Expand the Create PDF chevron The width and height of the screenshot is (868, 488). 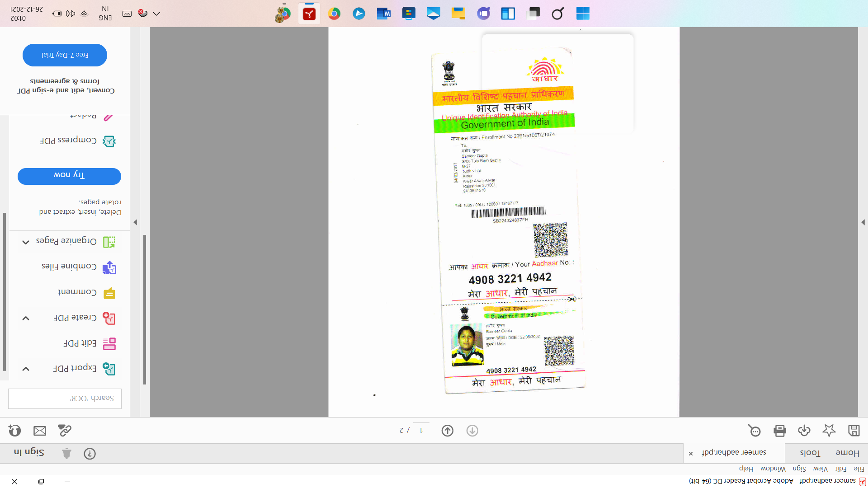coord(26,318)
